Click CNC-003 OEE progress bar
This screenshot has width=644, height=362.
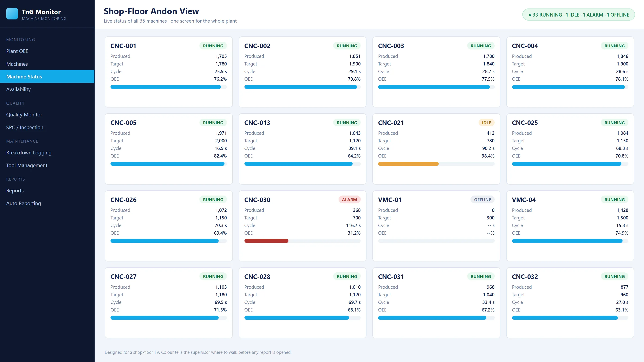pyautogui.click(x=436, y=87)
